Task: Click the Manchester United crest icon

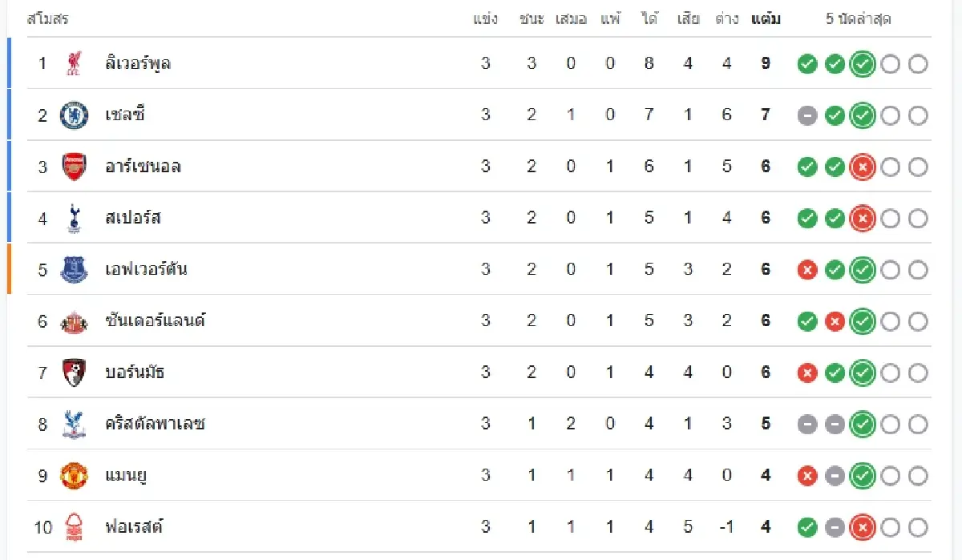Action: 74,476
